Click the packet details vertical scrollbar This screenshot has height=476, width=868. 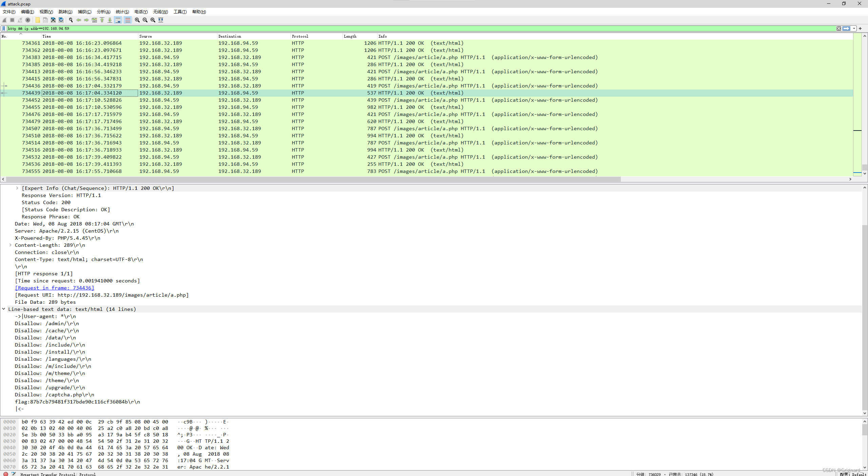(x=865, y=317)
